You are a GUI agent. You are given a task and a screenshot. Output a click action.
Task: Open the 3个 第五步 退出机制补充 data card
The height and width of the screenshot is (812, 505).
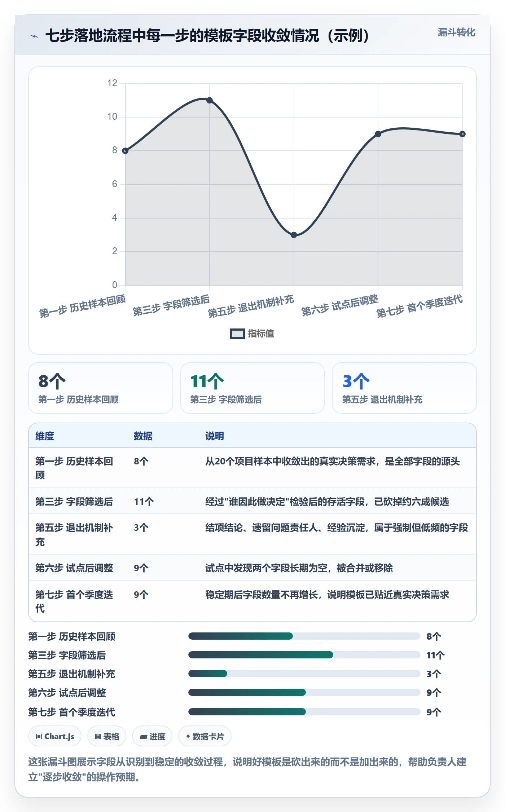404,388
